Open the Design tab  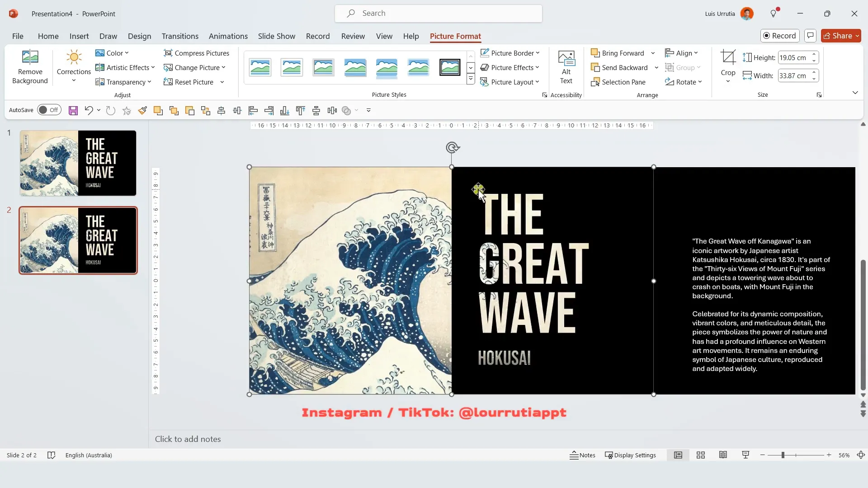pyautogui.click(x=139, y=36)
